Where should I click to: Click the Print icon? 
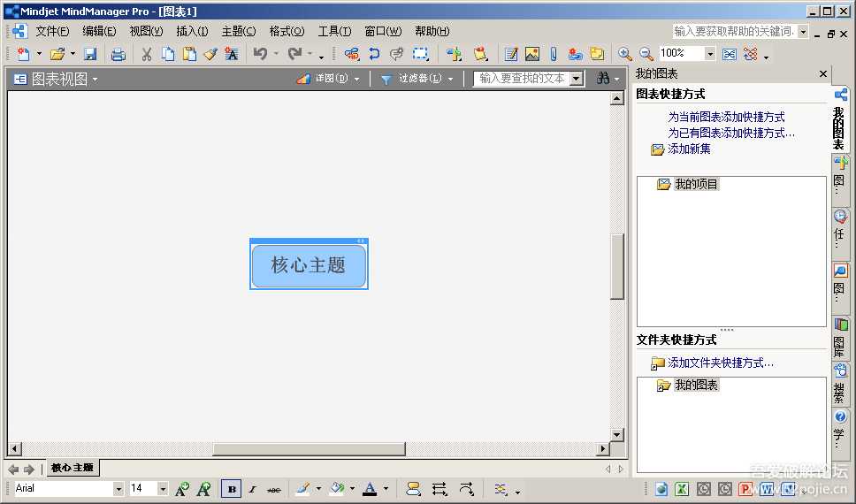pyautogui.click(x=118, y=54)
